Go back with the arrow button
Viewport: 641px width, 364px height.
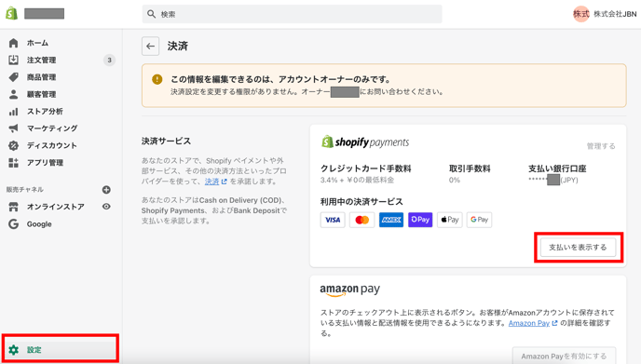[150, 47]
